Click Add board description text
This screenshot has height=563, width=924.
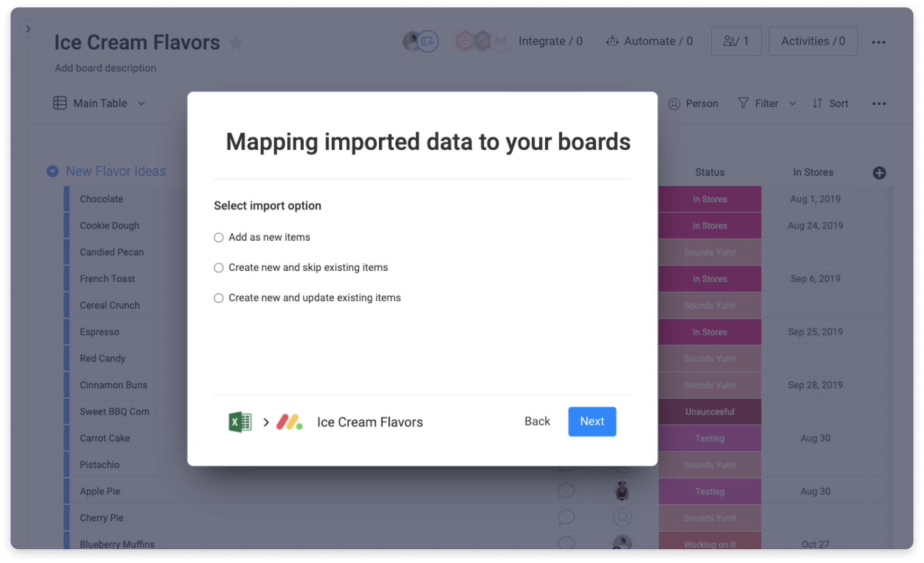(105, 68)
